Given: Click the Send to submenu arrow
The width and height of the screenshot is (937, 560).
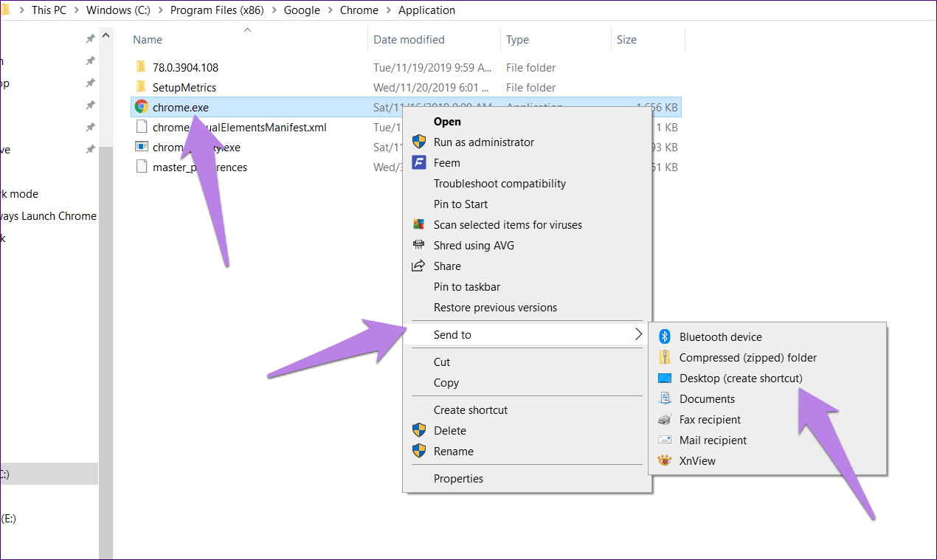Looking at the screenshot, I should pos(638,334).
